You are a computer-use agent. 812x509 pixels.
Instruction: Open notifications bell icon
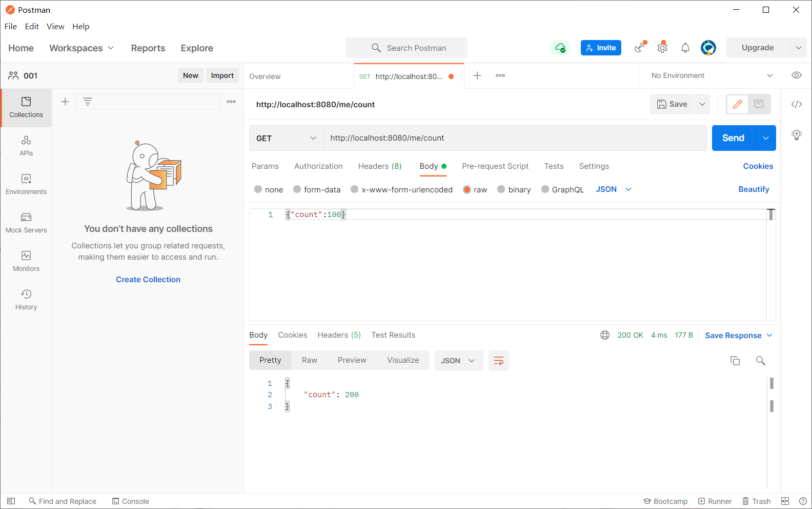(685, 48)
